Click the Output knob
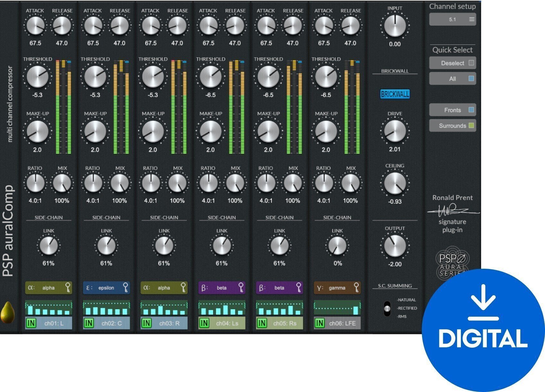The width and height of the screenshot is (545, 392). (395, 246)
